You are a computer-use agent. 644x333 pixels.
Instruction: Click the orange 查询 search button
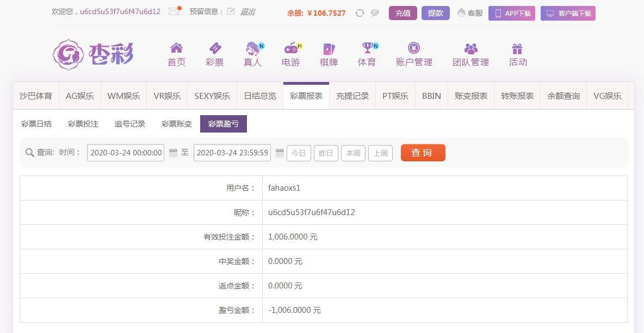point(423,153)
